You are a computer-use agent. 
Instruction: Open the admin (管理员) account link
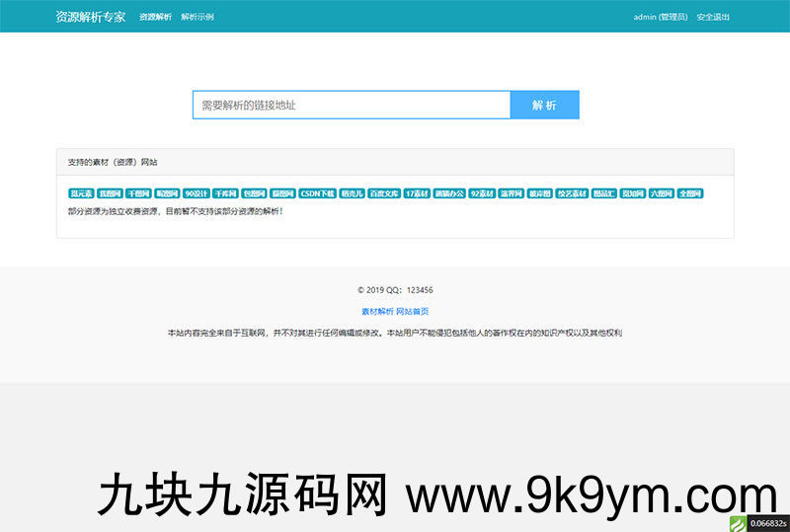[x=661, y=18]
